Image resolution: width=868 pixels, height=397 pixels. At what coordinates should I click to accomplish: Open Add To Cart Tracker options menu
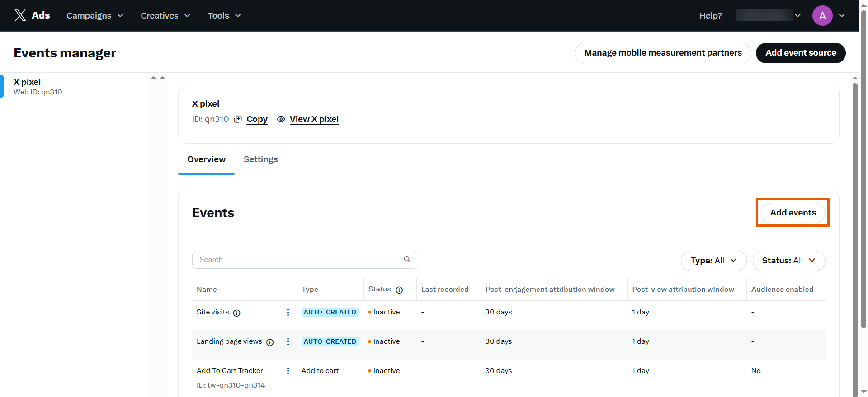coord(288,371)
